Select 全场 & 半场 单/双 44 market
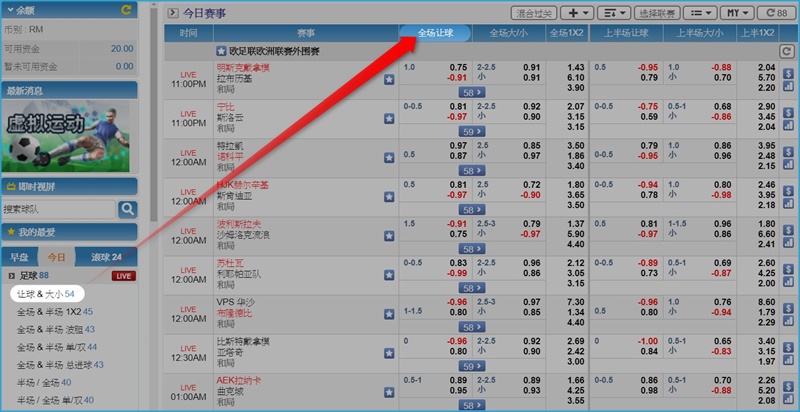 click(x=57, y=347)
